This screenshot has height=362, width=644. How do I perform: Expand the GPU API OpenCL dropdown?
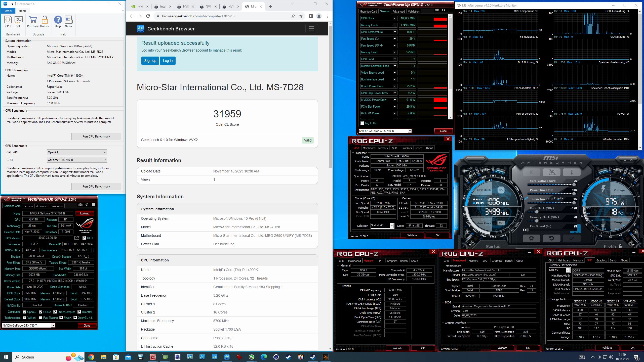pyautogui.click(x=77, y=152)
